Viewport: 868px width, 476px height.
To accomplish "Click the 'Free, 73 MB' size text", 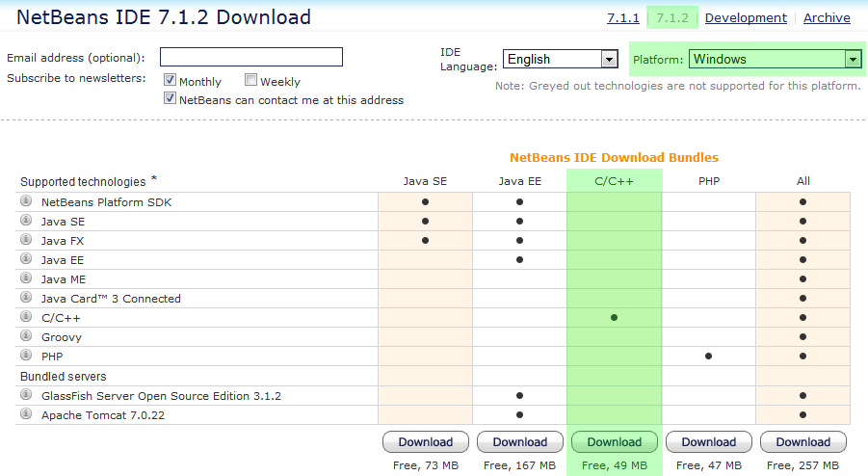I will [x=426, y=465].
